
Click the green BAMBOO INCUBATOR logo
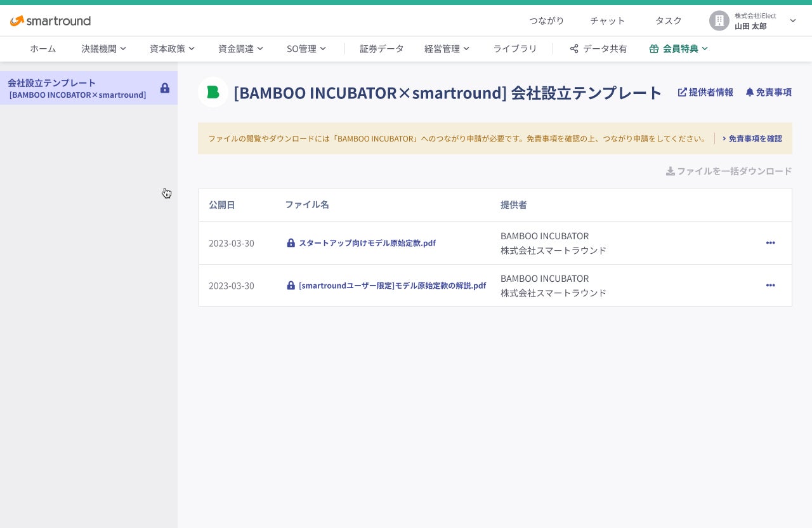[x=213, y=92]
